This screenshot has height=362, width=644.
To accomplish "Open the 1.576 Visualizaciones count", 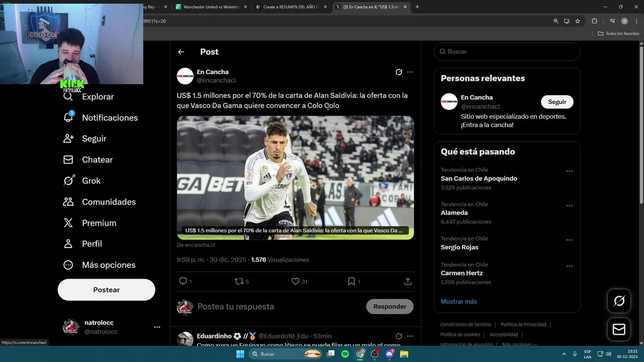I will tap(280, 260).
